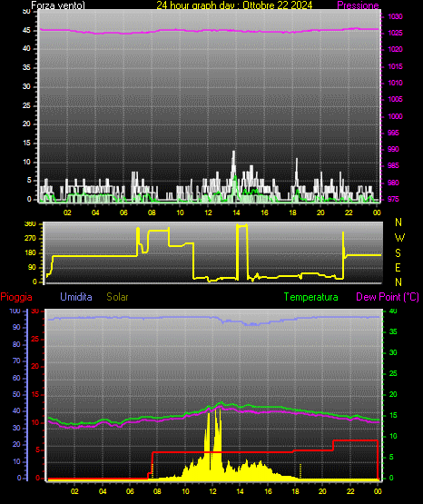Click the Temperatura legend label
Viewport: 423px width, 504px height.
311,297
